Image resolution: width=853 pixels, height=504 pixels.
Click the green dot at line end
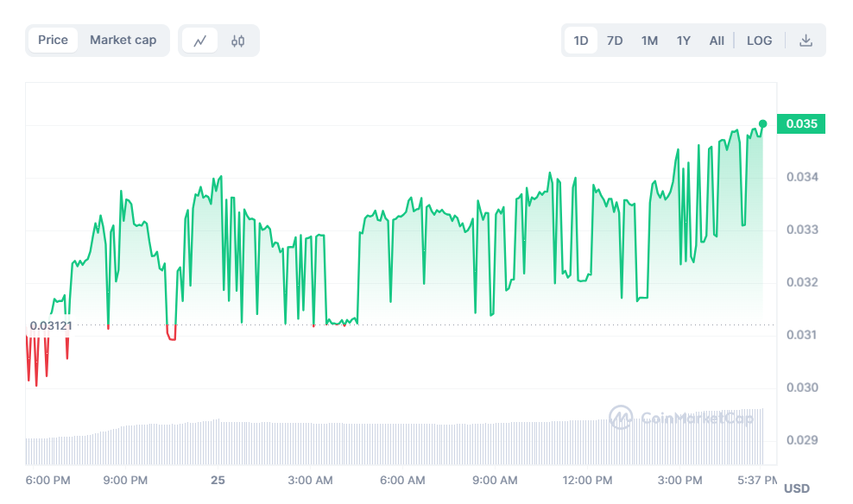pos(762,123)
